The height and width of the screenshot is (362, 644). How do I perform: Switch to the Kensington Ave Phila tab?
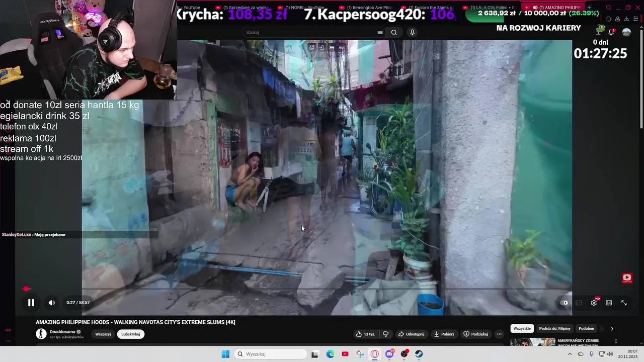(366, 8)
